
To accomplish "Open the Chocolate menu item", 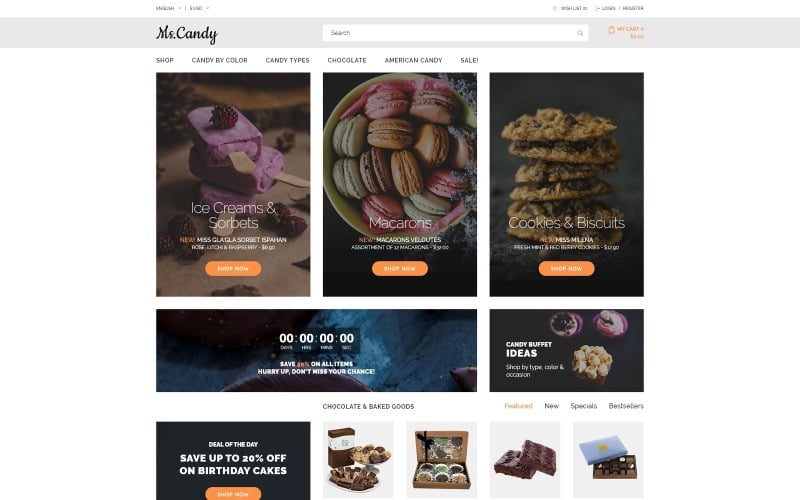I will [347, 60].
